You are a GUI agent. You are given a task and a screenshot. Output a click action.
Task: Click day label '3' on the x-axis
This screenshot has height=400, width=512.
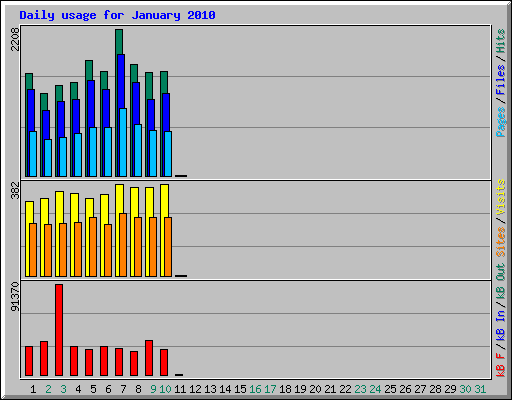point(63,389)
